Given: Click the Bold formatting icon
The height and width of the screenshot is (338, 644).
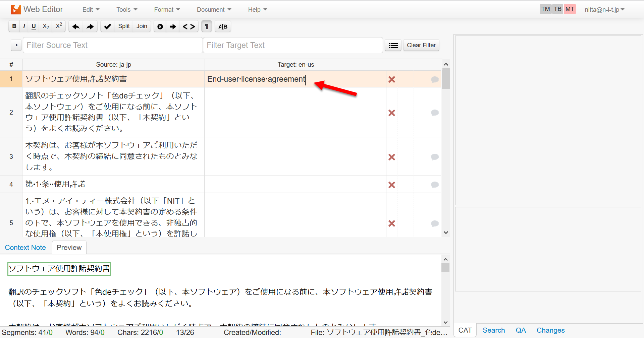Looking at the screenshot, I should tap(14, 26).
